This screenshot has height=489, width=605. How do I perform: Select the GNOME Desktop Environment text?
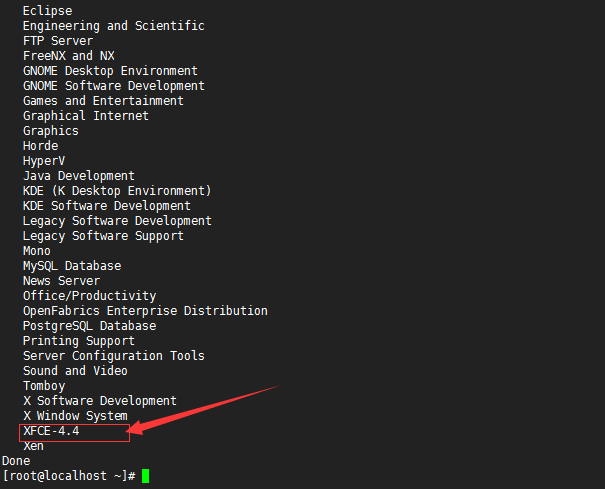pyautogui.click(x=110, y=71)
